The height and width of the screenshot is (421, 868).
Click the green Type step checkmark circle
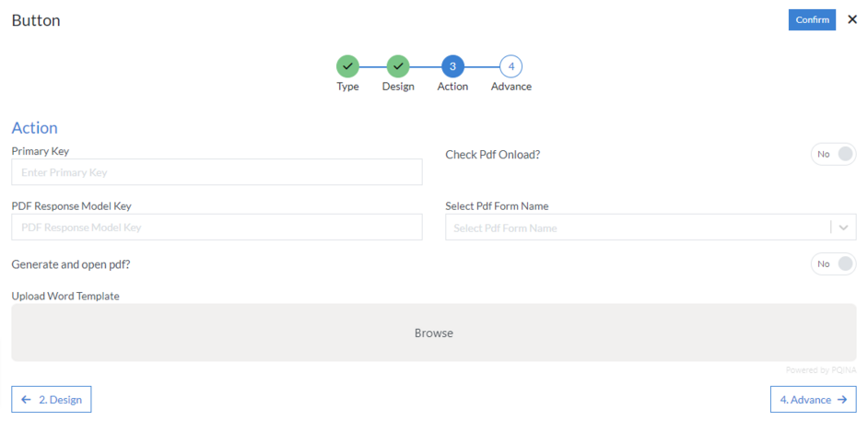pos(347,66)
